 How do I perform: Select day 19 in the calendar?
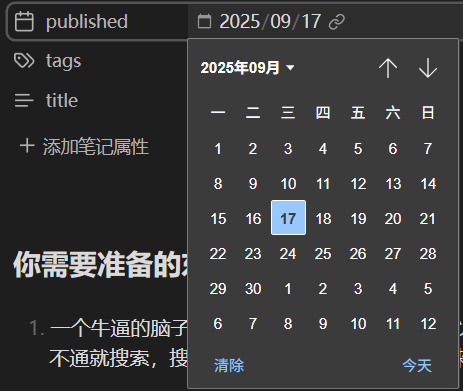[358, 219]
